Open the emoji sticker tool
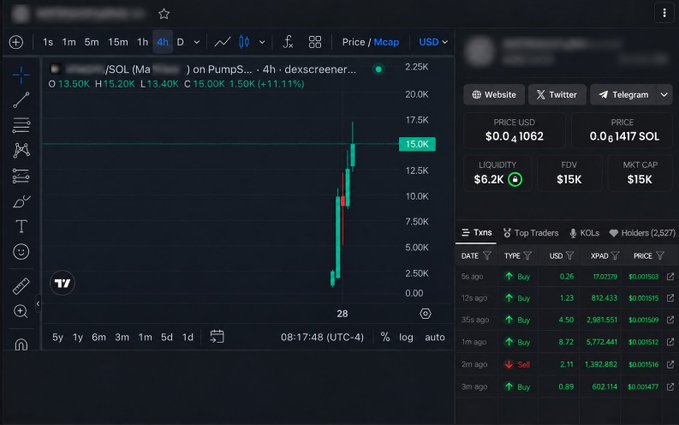This screenshot has width=679, height=425. (21, 252)
